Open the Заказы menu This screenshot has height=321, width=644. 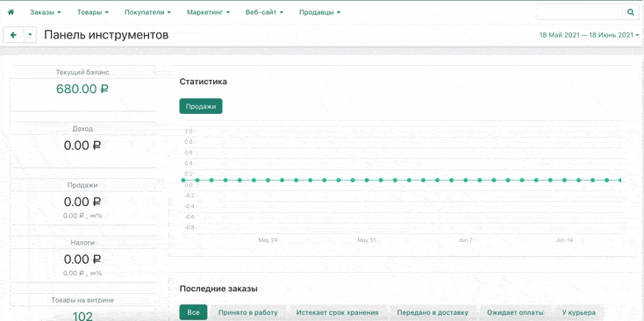click(45, 12)
